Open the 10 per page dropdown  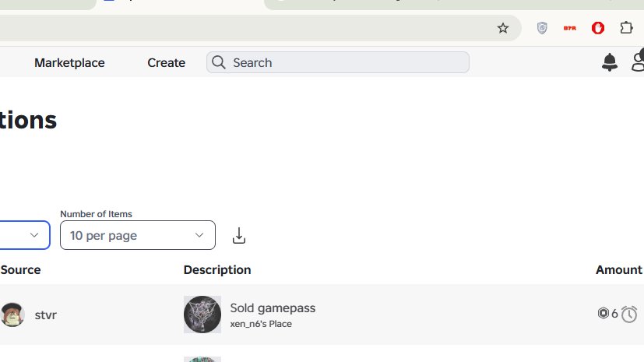tap(138, 235)
